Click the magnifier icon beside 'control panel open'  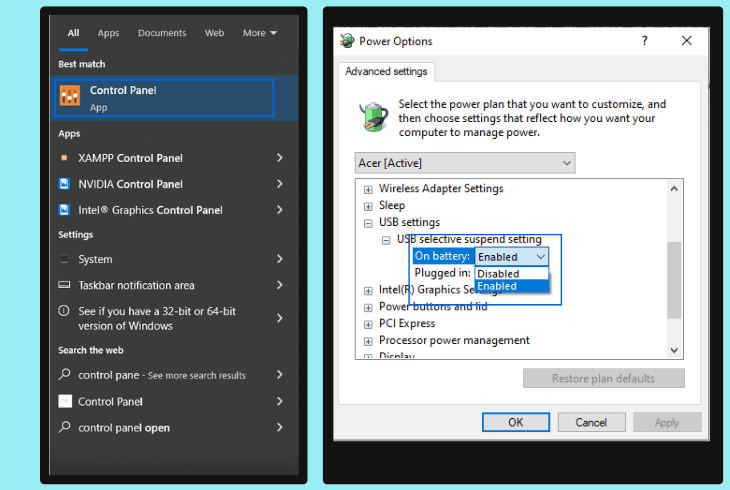(x=64, y=427)
